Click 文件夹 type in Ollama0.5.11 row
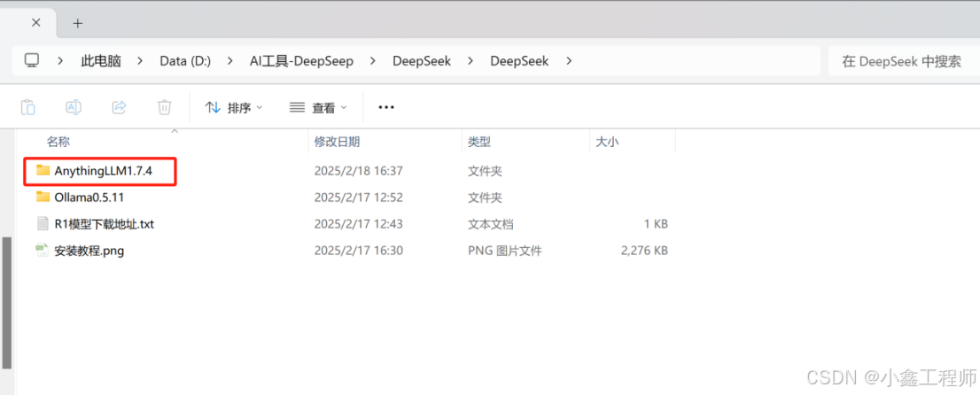This screenshot has height=395, width=980. tap(485, 197)
